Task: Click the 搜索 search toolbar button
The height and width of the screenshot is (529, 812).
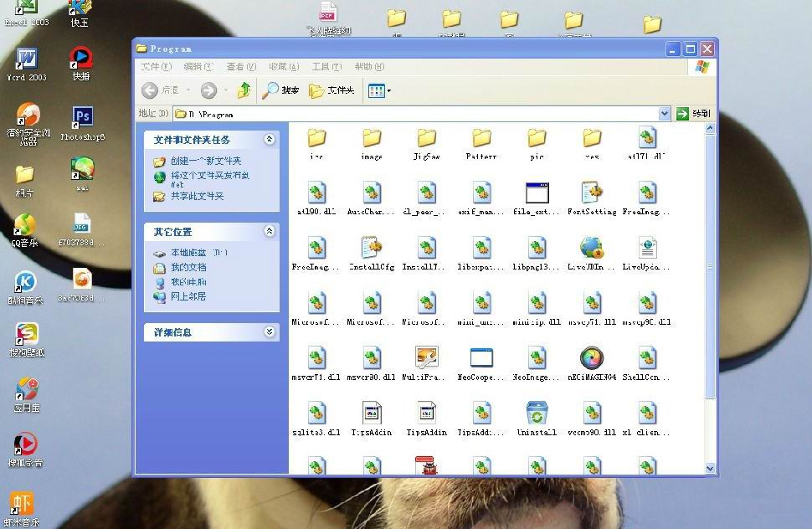Action: click(280, 90)
